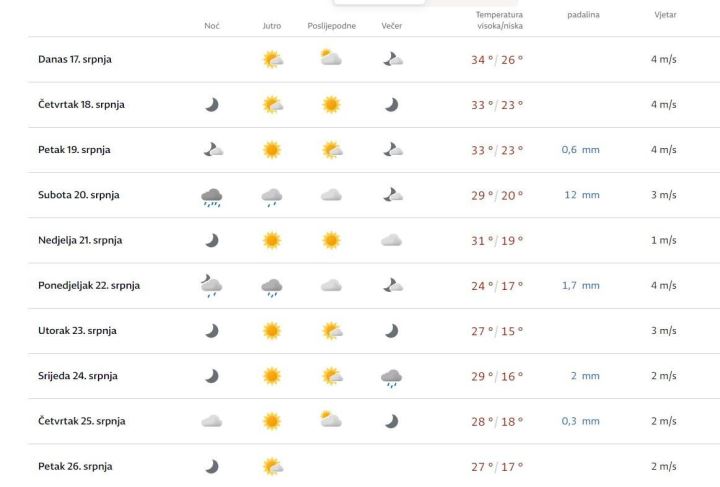Select the sunny icon for Četvrtak 18. afternoon
Viewport: 720px width, 487px height.
pyautogui.click(x=332, y=105)
